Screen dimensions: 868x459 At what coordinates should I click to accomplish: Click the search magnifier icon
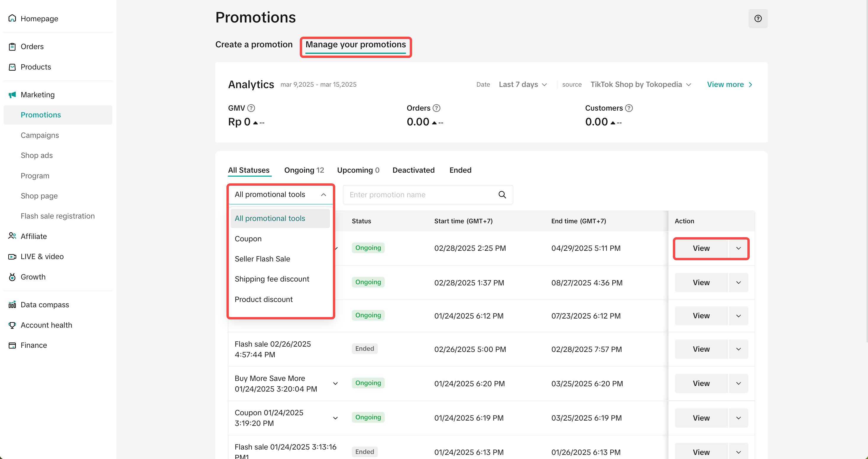[502, 194]
